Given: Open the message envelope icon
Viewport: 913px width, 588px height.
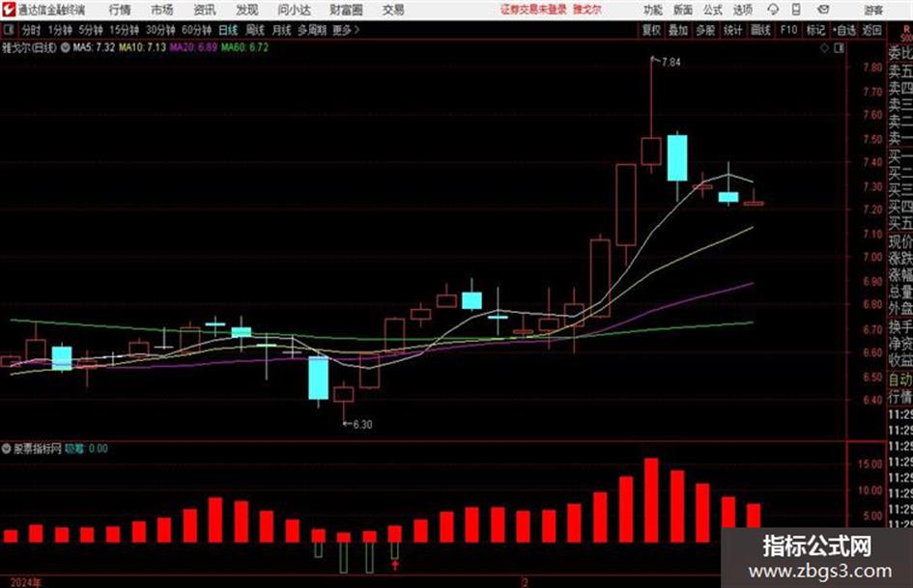Looking at the screenshot, I should click(823, 10).
